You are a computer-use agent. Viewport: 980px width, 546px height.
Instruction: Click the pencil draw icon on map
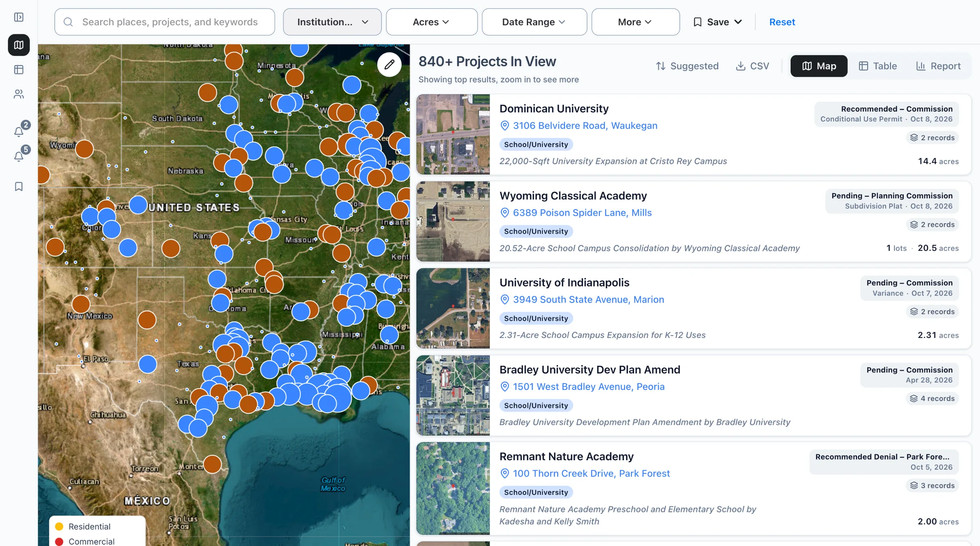coord(389,65)
